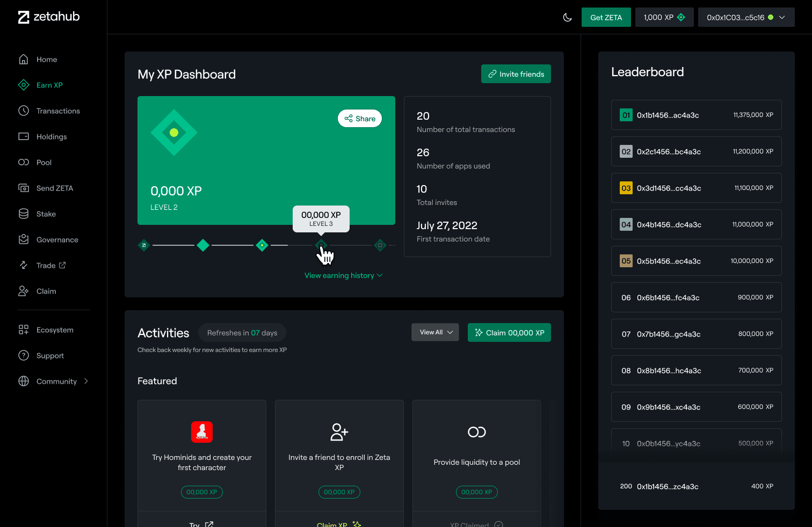Expand the Community submenu arrow
Image resolution: width=812 pixels, height=527 pixels.
(x=86, y=382)
